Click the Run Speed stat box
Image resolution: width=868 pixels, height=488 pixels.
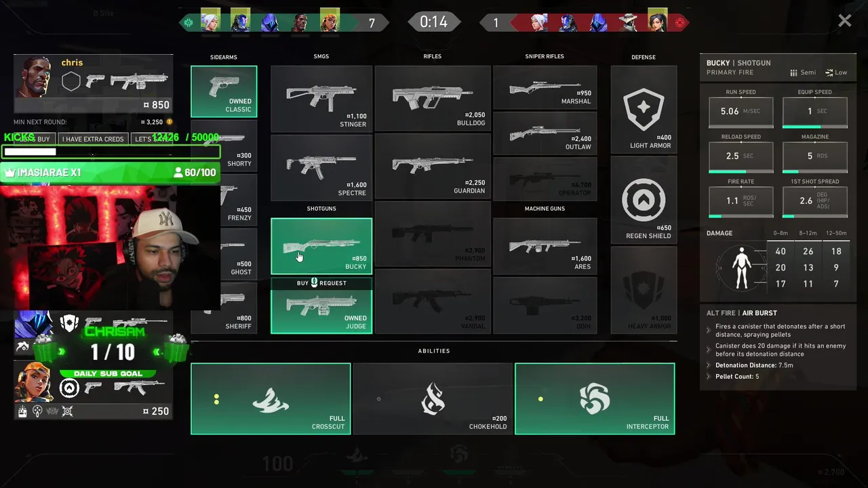741,113
